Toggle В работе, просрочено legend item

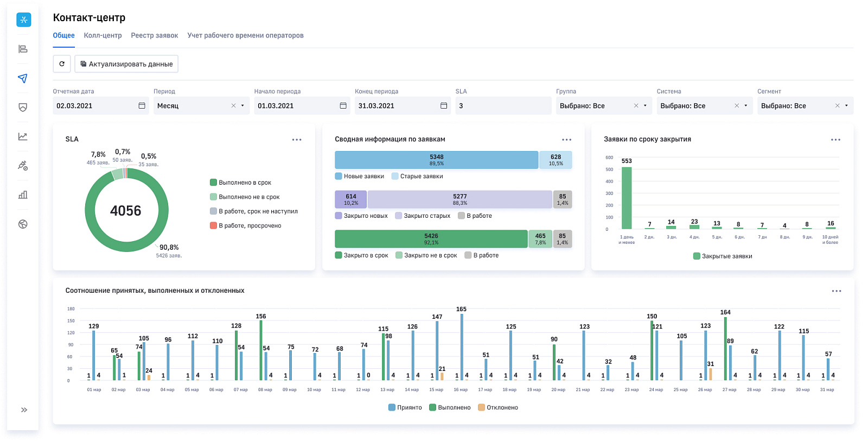pyautogui.click(x=246, y=225)
